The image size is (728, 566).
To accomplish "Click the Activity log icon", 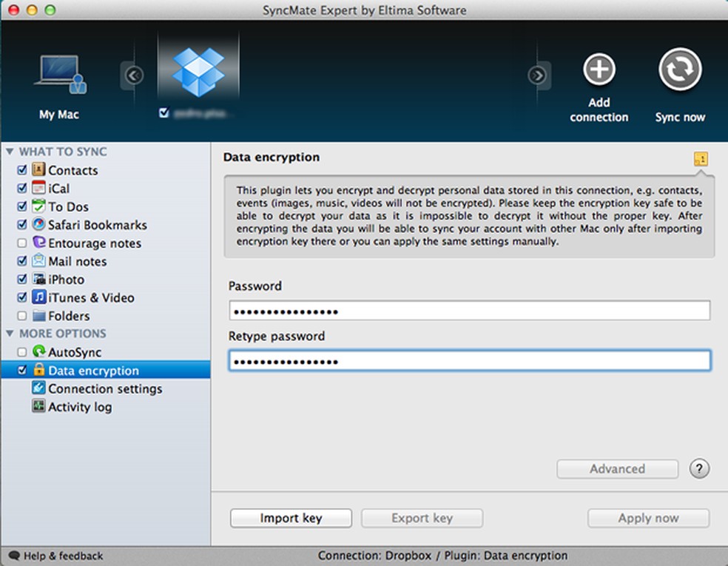I will point(38,405).
